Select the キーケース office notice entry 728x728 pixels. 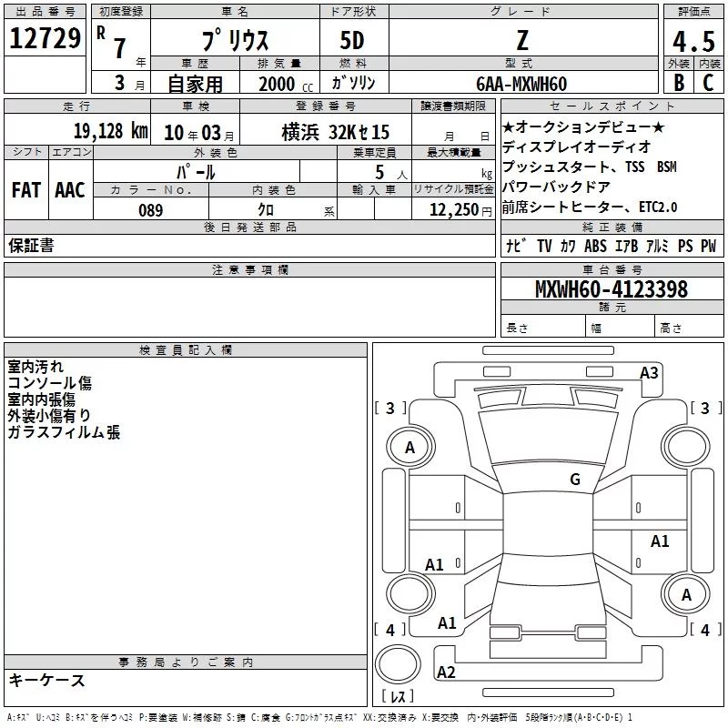click(x=46, y=680)
